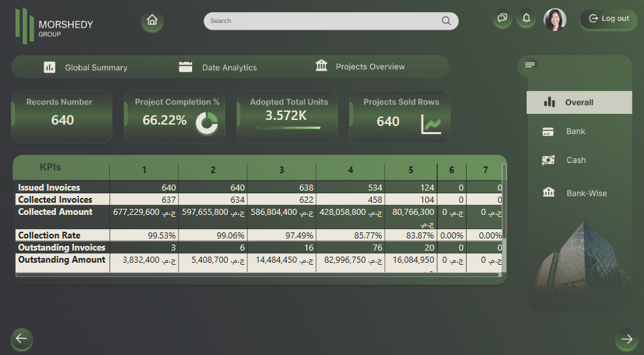The width and height of the screenshot is (644, 355).
Task: Click the 458 collected invoices cell
Action: [351, 200]
